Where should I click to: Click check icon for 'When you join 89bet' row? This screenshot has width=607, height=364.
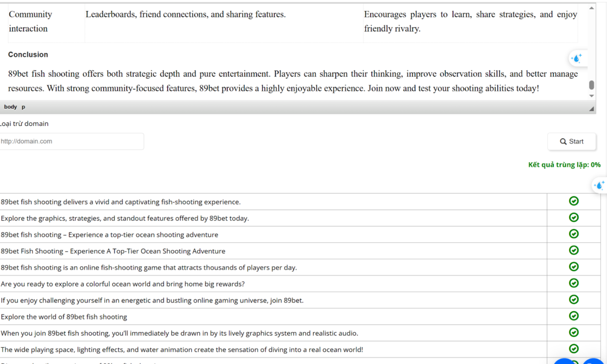coord(574,332)
